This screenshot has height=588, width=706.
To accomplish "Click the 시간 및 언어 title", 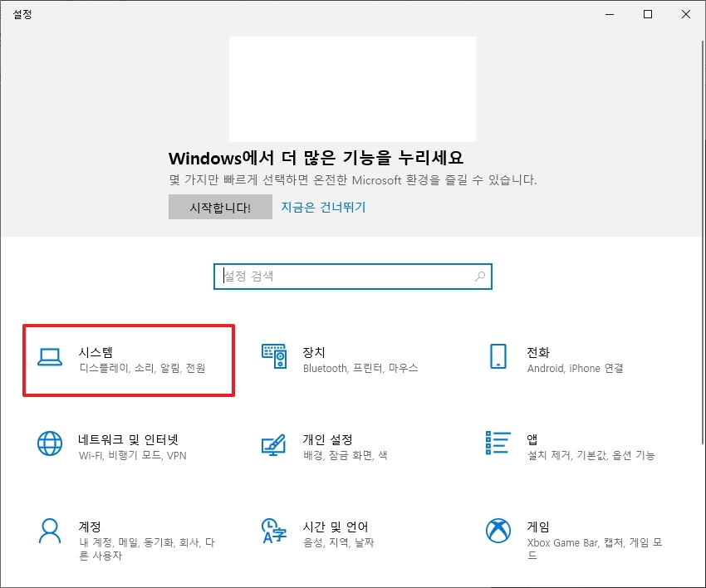I will click(336, 527).
